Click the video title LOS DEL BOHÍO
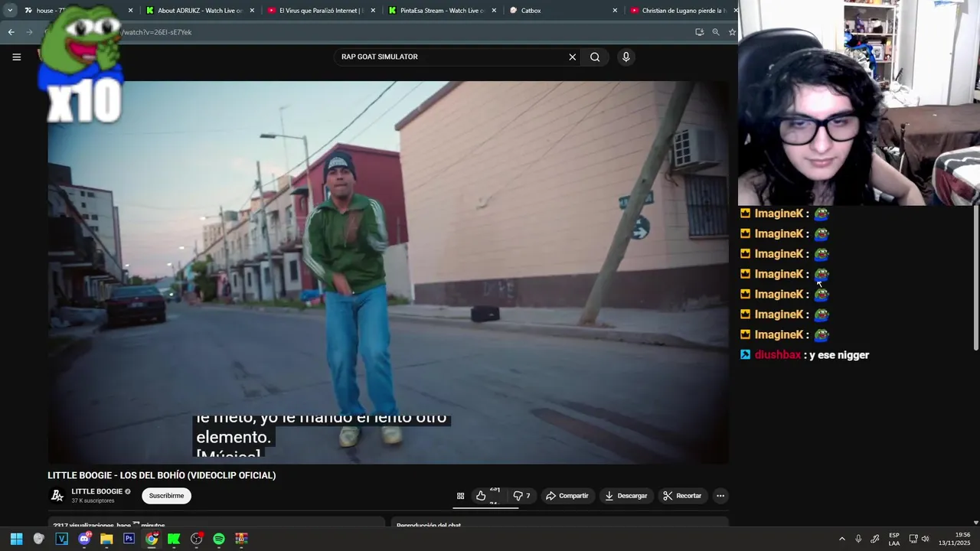980x551 pixels. coord(162,475)
